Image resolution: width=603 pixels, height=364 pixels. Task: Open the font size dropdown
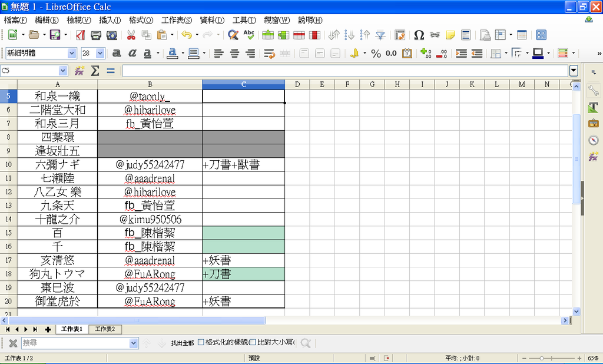point(100,53)
